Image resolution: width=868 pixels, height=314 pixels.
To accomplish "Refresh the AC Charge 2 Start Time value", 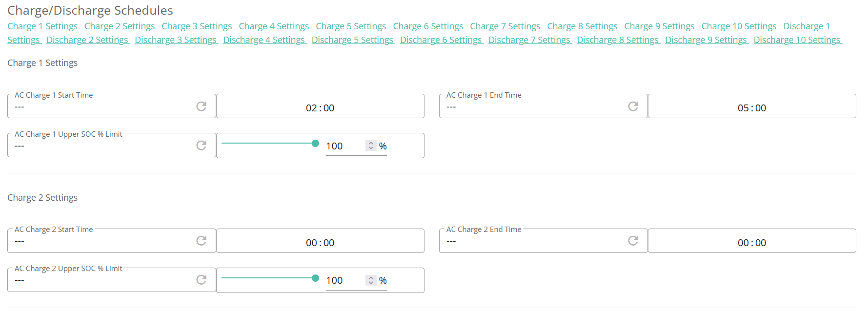I will [201, 241].
